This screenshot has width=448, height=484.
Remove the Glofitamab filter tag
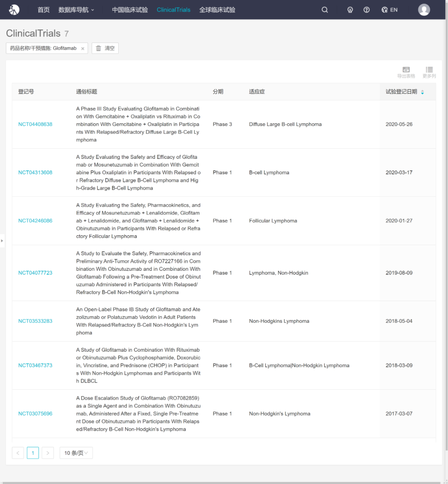coord(83,49)
